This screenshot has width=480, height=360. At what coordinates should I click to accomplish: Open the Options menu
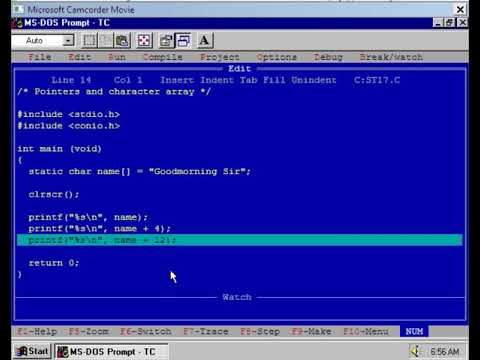pyautogui.click(x=277, y=57)
